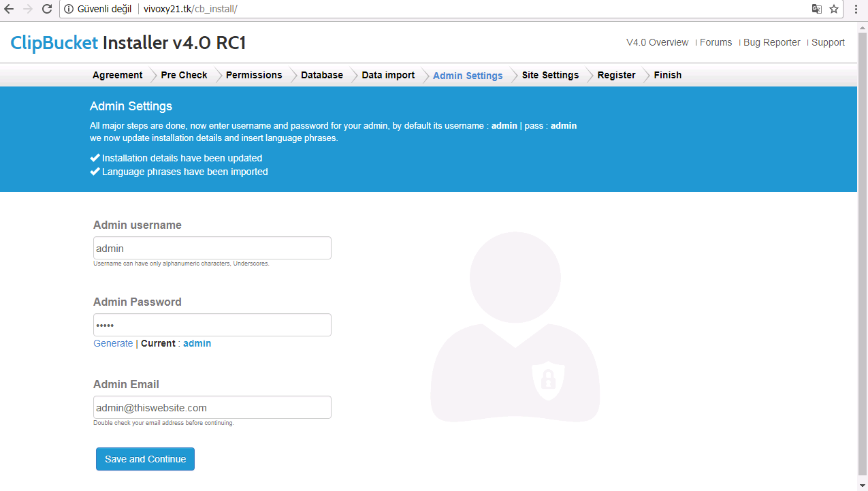The image size is (868, 491).
Task: Click the 'Admin Settings' heading in blue banner
Action: (131, 106)
